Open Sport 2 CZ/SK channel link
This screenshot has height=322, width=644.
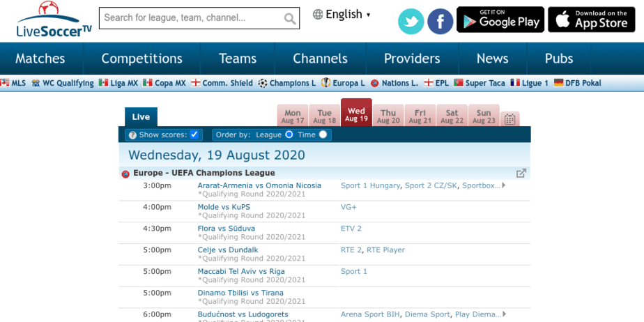coord(431,185)
